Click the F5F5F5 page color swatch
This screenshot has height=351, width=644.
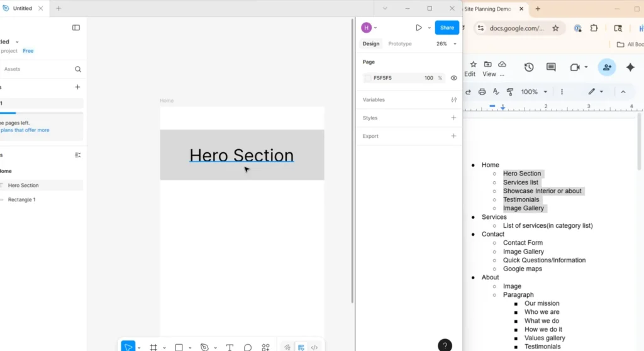pos(368,78)
